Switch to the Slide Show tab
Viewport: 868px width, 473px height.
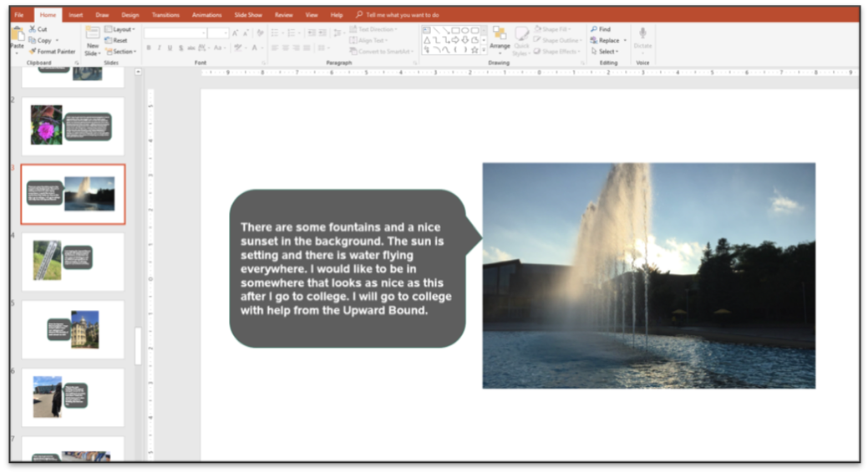tap(248, 15)
